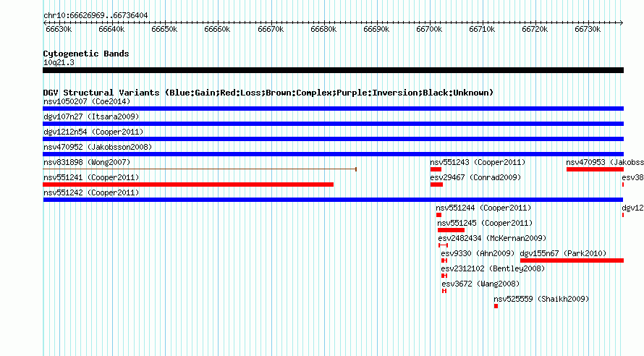Click the dgv155n67 (Park2010) label
This screenshot has height=356, width=644.
(x=563, y=253)
